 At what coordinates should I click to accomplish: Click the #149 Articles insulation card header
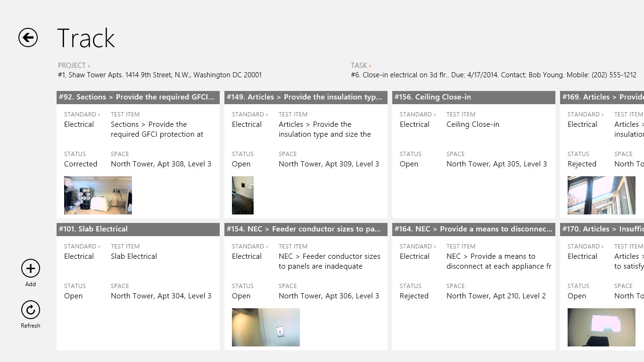(x=305, y=97)
